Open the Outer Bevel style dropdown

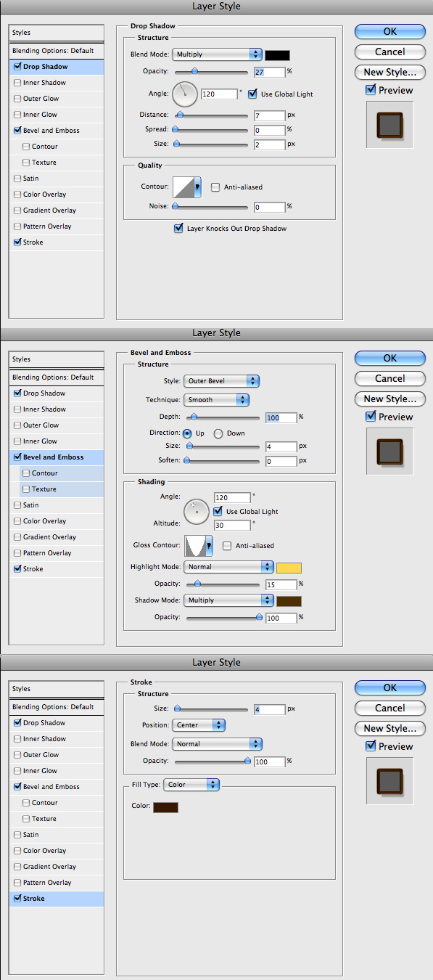(221, 380)
